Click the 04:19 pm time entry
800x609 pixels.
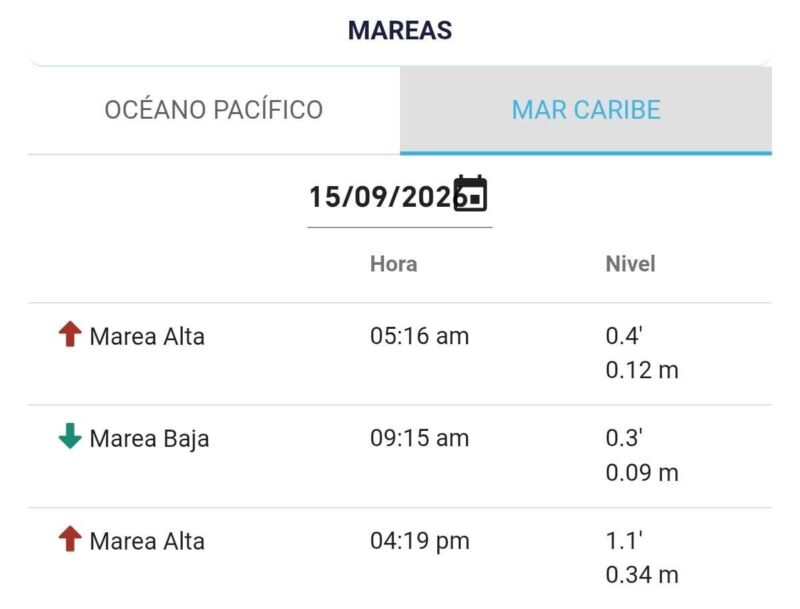point(420,542)
